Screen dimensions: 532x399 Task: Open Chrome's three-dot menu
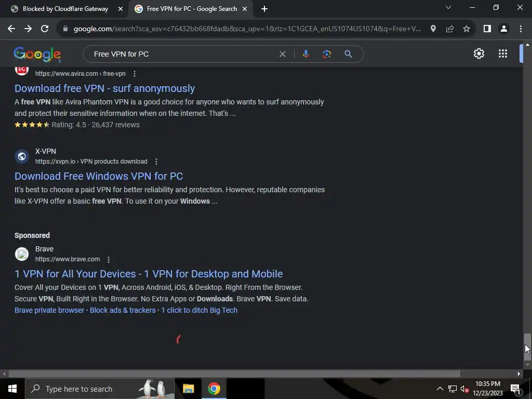point(521,29)
